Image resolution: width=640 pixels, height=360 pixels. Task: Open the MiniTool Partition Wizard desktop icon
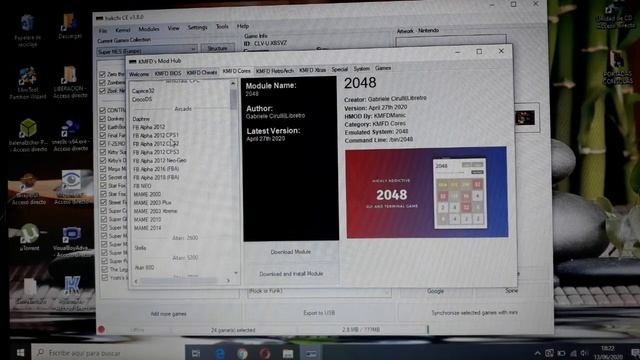27,83
